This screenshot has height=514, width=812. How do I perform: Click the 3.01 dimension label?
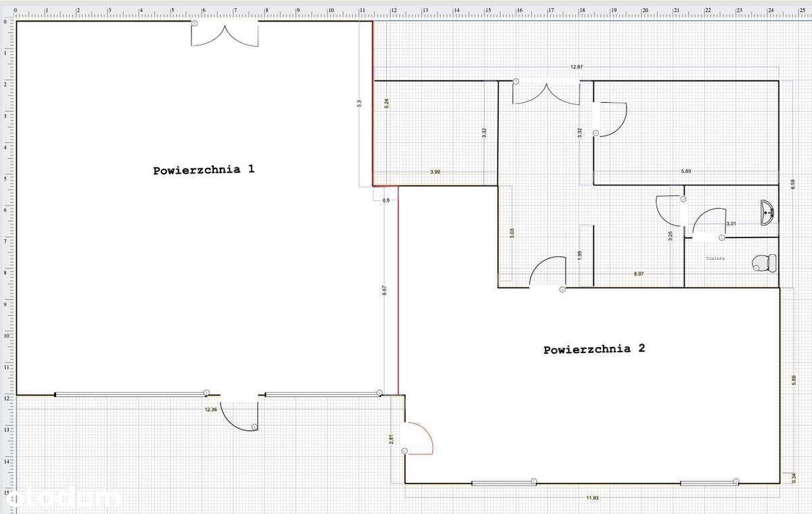tap(731, 223)
